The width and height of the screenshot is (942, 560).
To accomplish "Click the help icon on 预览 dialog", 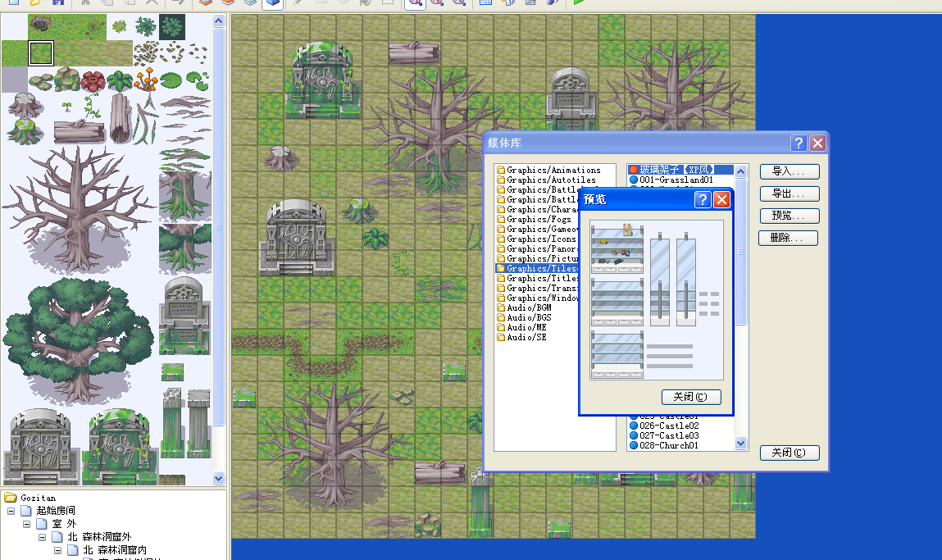I will (x=703, y=199).
